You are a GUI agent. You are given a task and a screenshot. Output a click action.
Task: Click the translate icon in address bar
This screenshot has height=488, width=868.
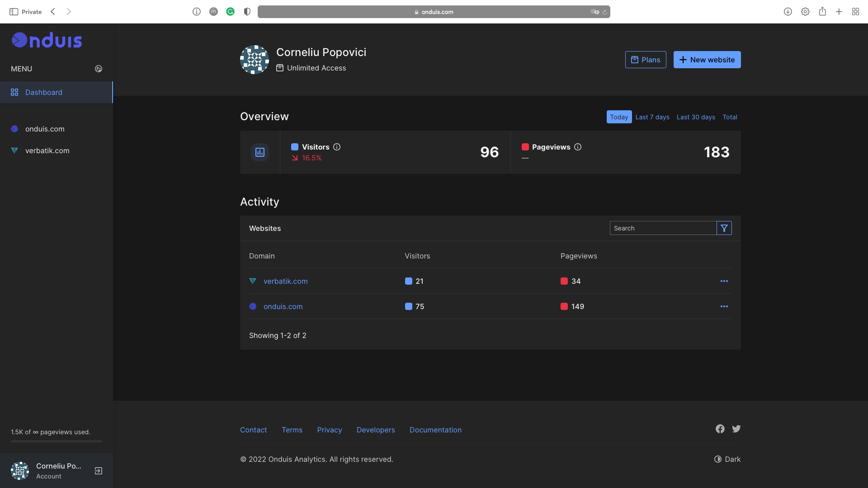(x=595, y=12)
